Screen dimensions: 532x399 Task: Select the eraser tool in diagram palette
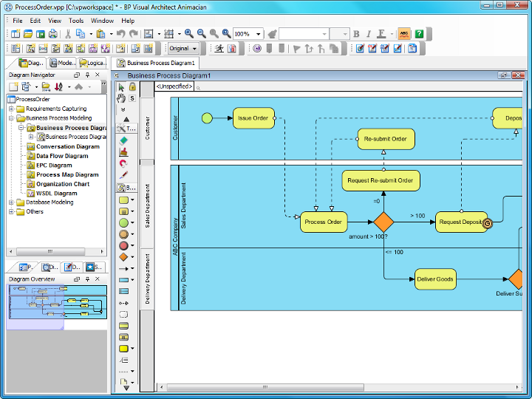pyautogui.click(x=123, y=141)
